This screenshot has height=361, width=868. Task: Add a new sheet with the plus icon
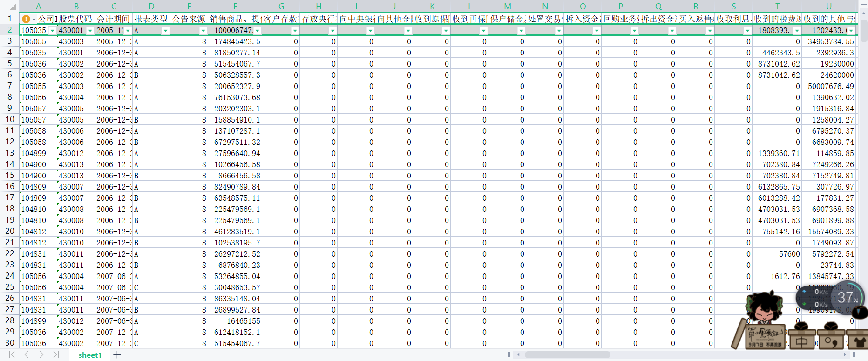(117, 355)
